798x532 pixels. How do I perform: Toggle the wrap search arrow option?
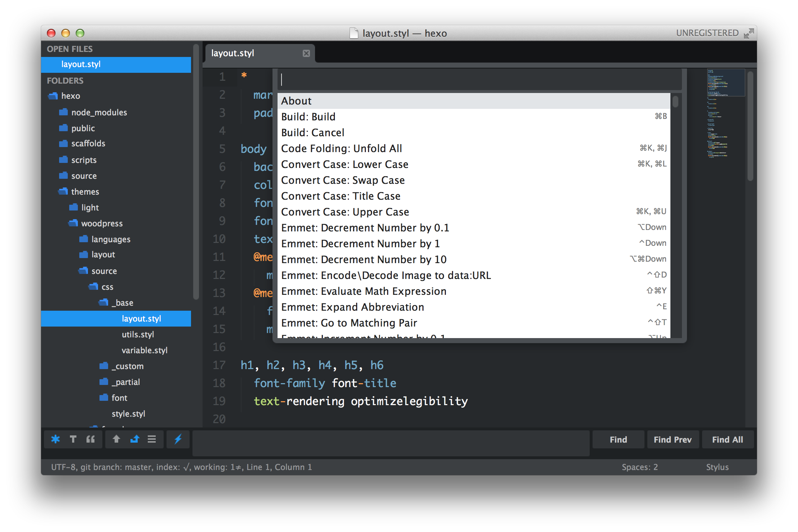(134, 439)
